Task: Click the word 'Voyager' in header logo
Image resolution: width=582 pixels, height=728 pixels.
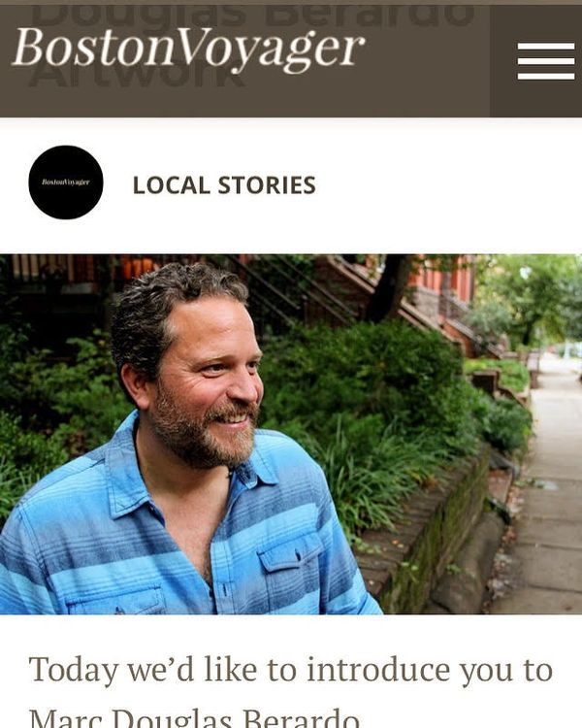Action: pos(271,50)
